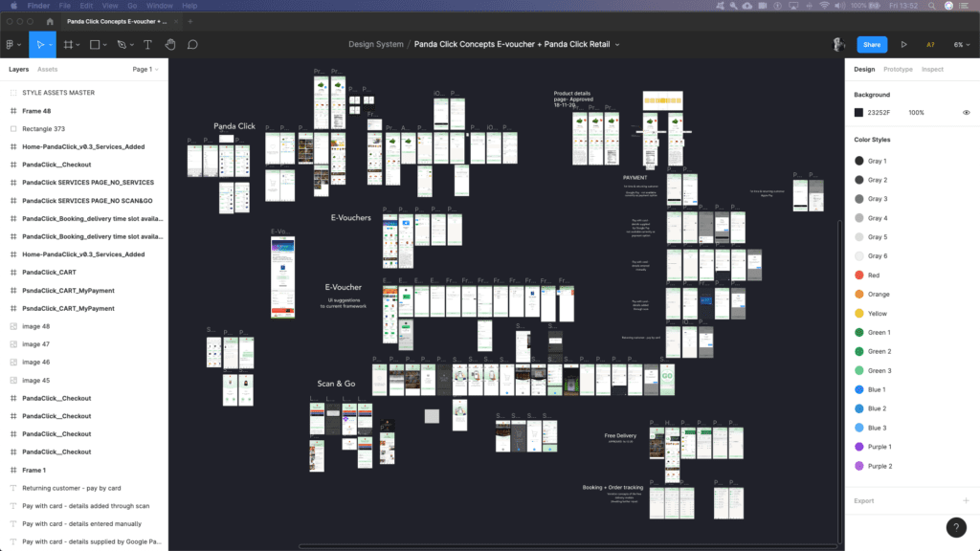
Task: Pick the Blue 1 color style swatch
Action: 859,389
